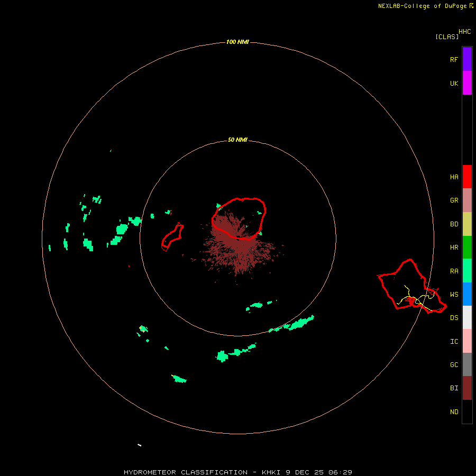Select the WS blue legend swatch

tap(467, 294)
